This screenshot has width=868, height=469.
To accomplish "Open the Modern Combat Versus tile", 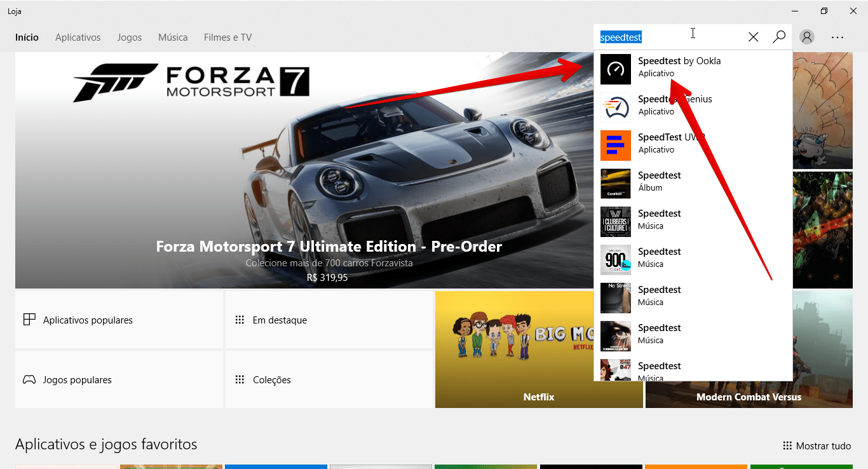I will point(749,350).
